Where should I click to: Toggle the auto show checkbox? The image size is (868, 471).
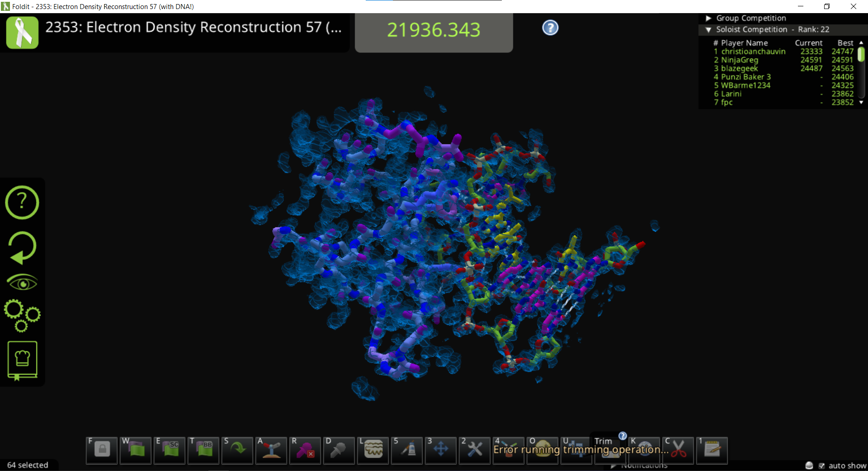[821, 466]
